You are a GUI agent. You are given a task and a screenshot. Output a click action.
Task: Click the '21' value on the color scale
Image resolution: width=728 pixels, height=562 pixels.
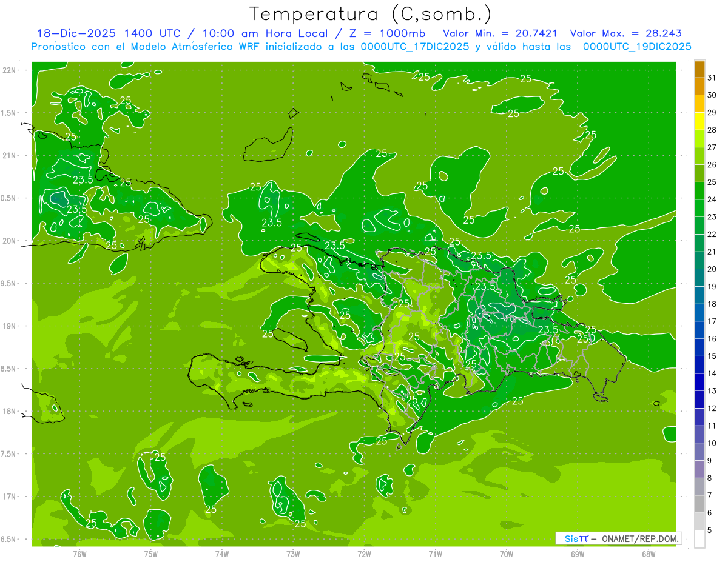pos(712,252)
